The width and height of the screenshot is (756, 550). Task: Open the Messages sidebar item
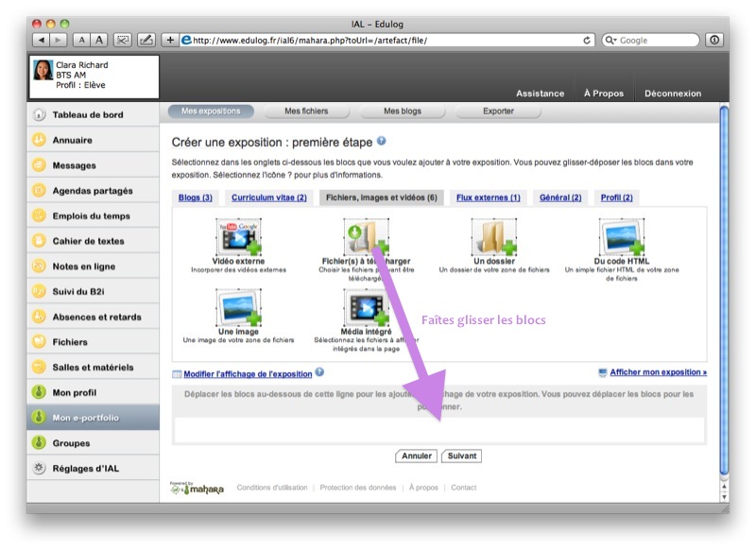point(75,165)
